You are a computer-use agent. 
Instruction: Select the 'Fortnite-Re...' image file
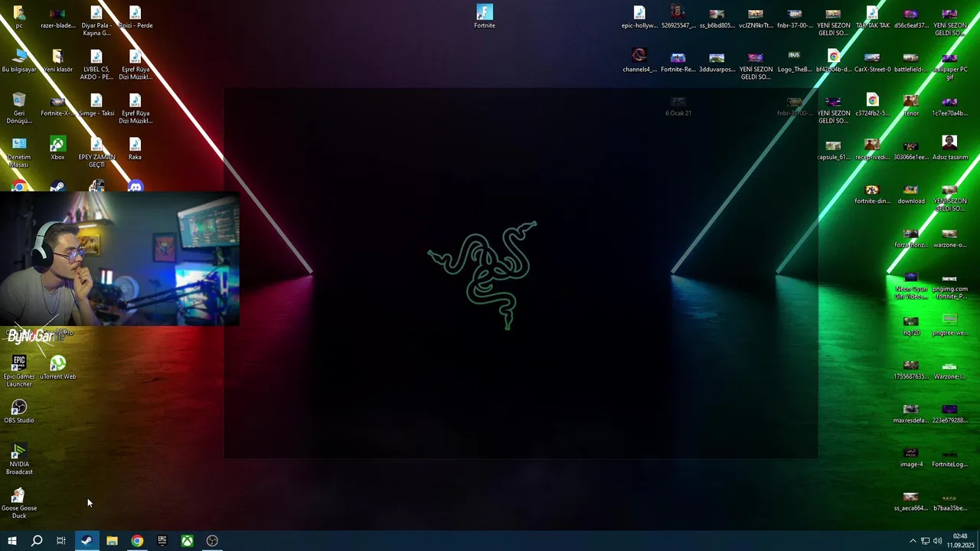[678, 61]
